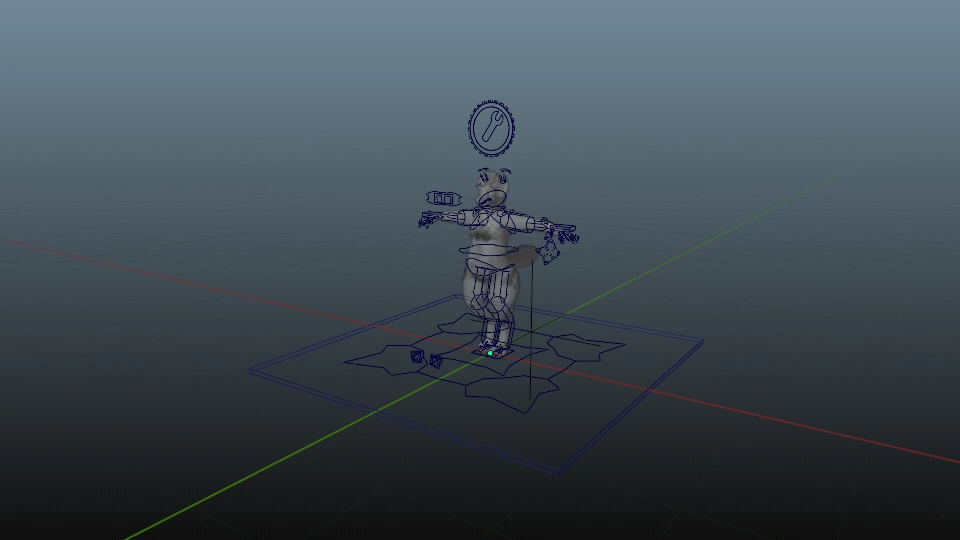Select the green pivot dot at the feet
The height and width of the screenshot is (540, 960).
pos(490,353)
